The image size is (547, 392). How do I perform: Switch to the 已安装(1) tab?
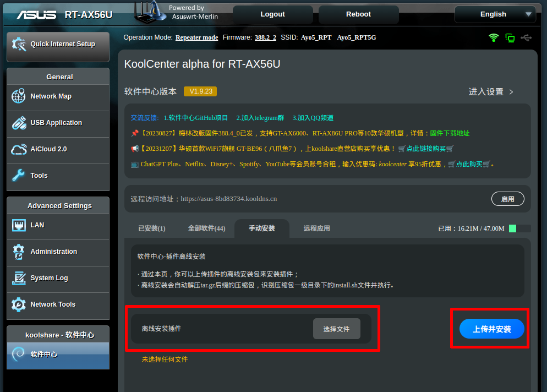pos(152,228)
